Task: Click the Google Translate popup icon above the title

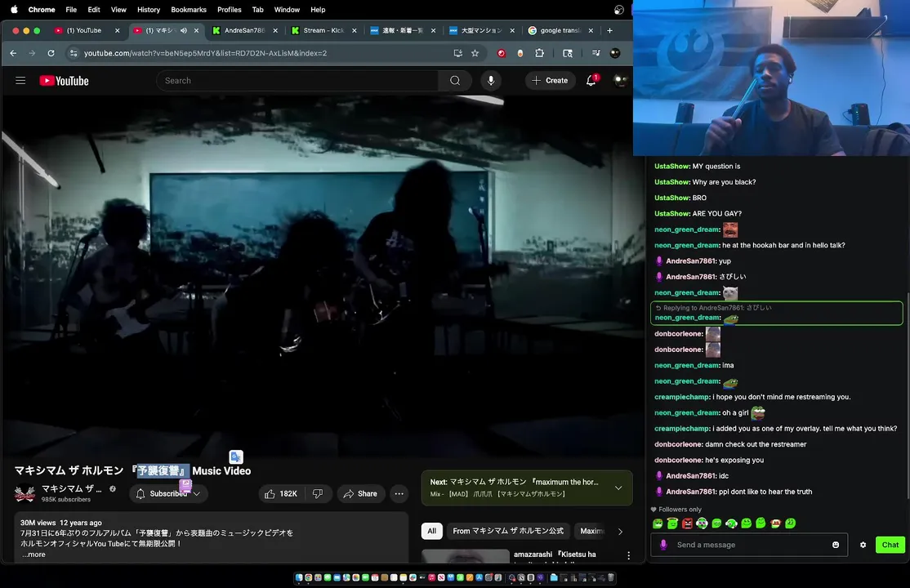Action: pyautogui.click(x=235, y=457)
